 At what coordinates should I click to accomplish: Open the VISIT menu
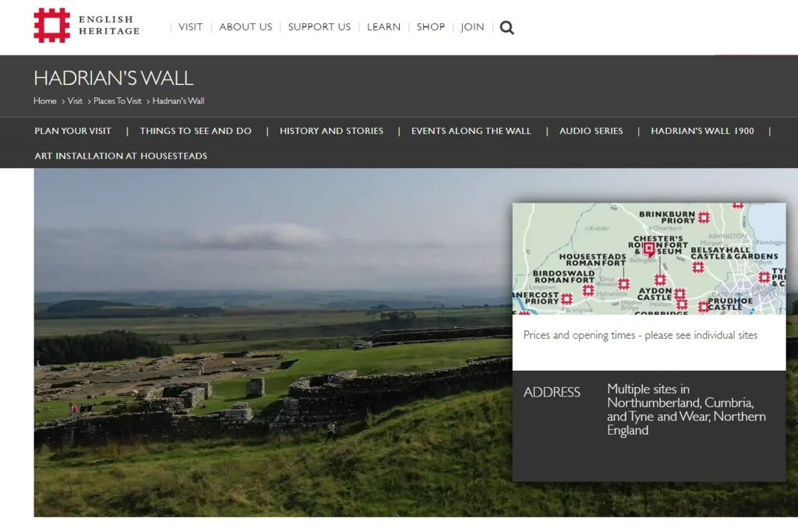tap(190, 27)
